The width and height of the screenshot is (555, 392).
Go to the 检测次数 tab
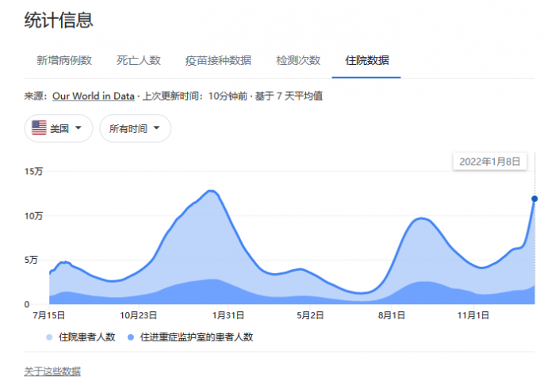coord(298,60)
